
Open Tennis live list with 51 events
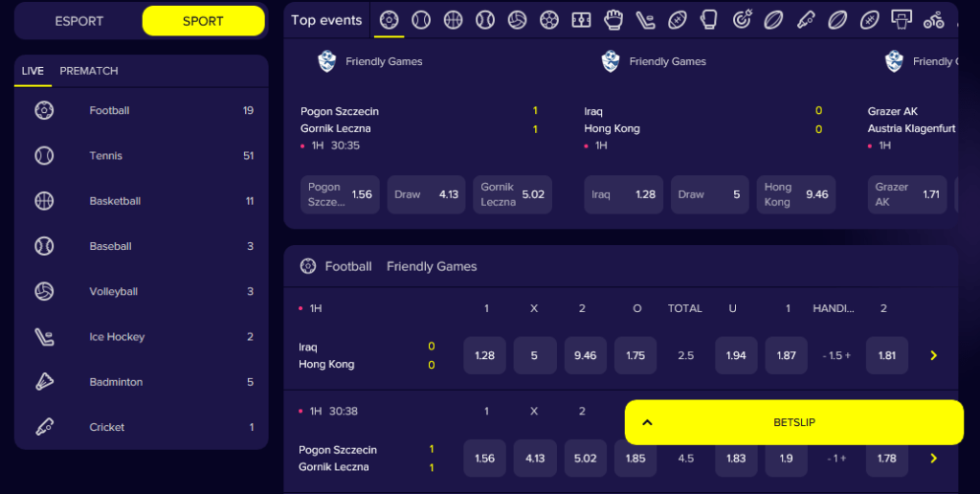pos(142,156)
